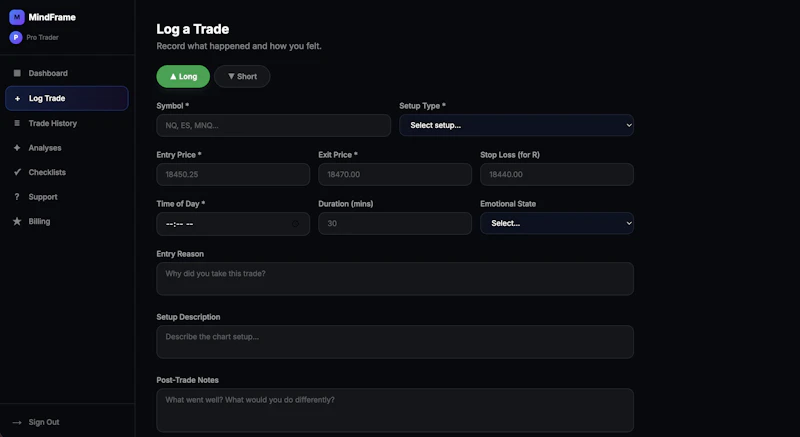Viewport: 800px width, 437px height.
Task: Click into the Entry Price field
Action: click(233, 174)
